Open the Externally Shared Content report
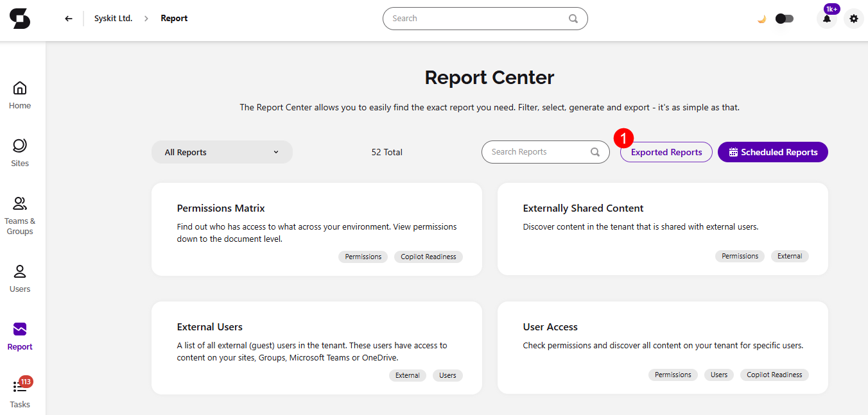Image resolution: width=868 pixels, height=415 pixels. pyautogui.click(x=663, y=229)
